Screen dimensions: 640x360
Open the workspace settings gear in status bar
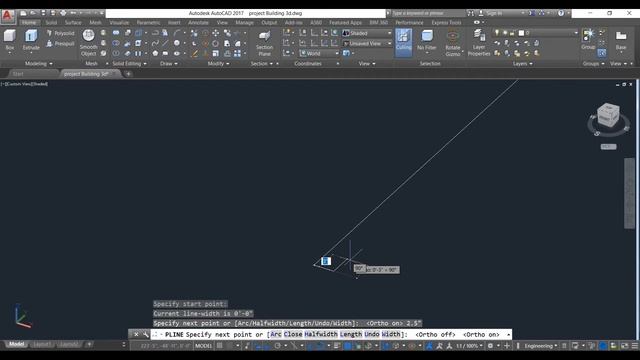tap(490, 346)
